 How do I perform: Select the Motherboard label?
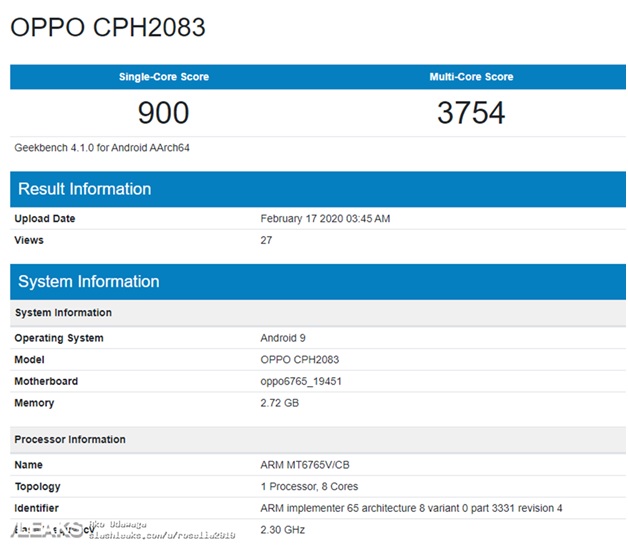[x=46, y=381]
